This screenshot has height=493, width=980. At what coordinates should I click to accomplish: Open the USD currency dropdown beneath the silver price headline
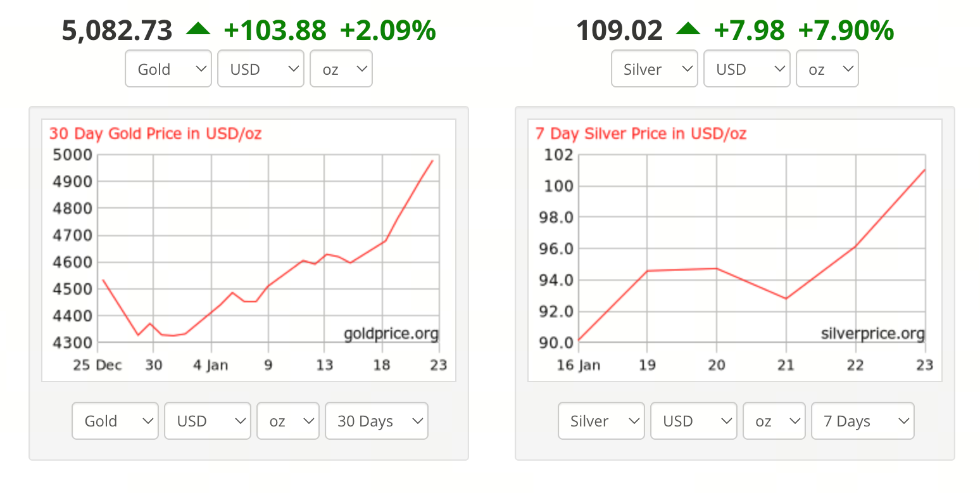point(747,69)
